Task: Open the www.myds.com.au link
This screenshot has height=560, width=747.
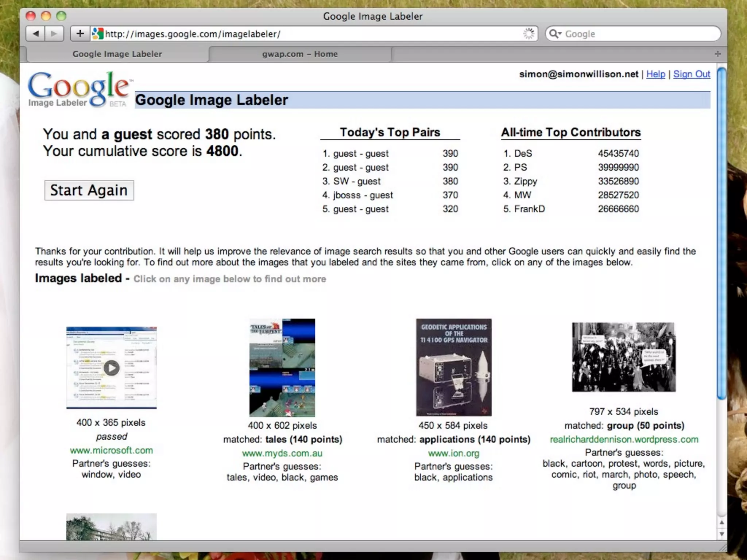Action: point(282,453)
